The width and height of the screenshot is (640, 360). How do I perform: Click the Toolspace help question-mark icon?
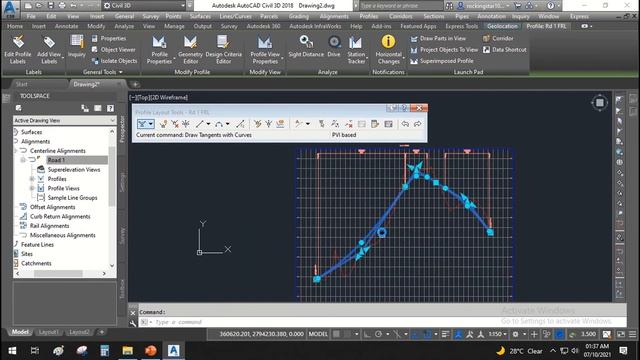110,108
